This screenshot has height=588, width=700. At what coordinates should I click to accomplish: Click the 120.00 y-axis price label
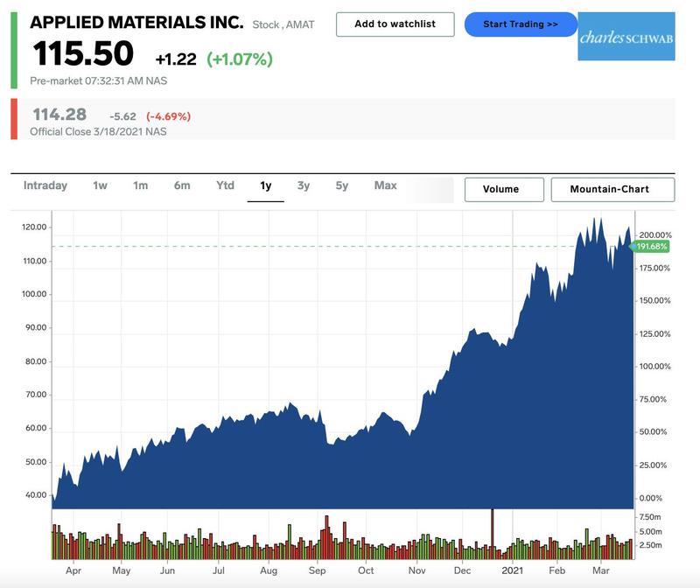pos(34,227)
